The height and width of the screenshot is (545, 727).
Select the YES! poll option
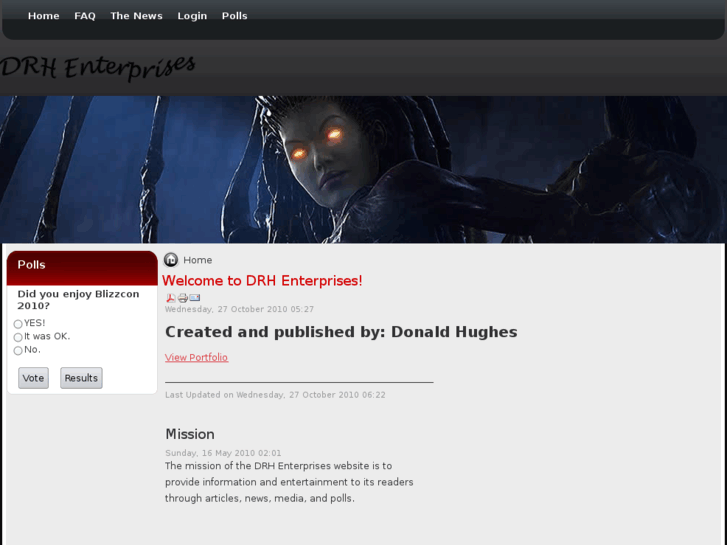[18, 324]
